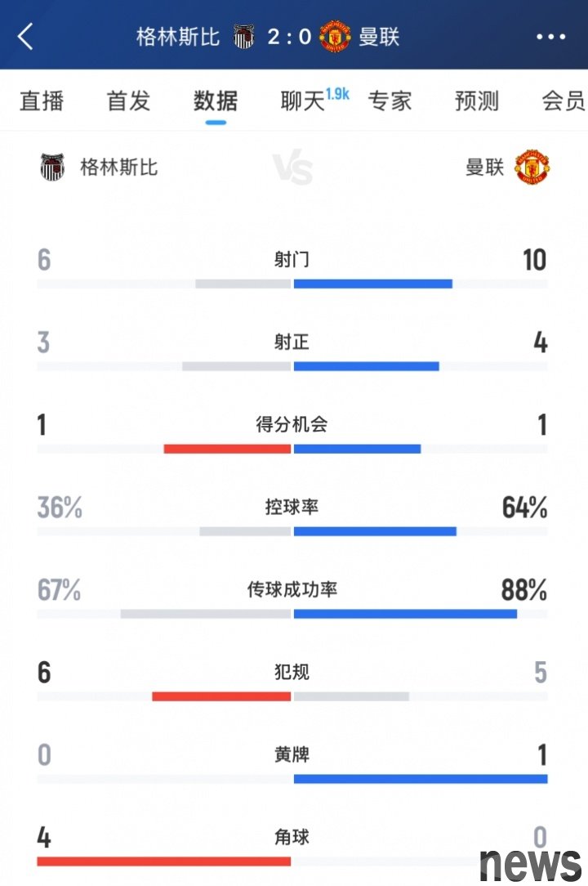
Task: Tap the back arrow in header
Action: coord(25,38)
